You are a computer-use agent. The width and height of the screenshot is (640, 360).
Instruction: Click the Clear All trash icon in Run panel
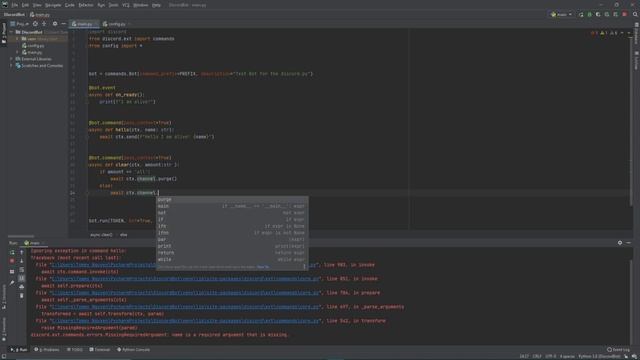coord(22,296)
